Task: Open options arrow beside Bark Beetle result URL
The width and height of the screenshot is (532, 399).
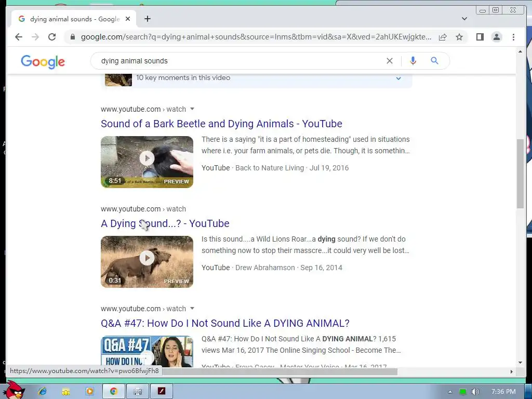Action: point(192,109)
